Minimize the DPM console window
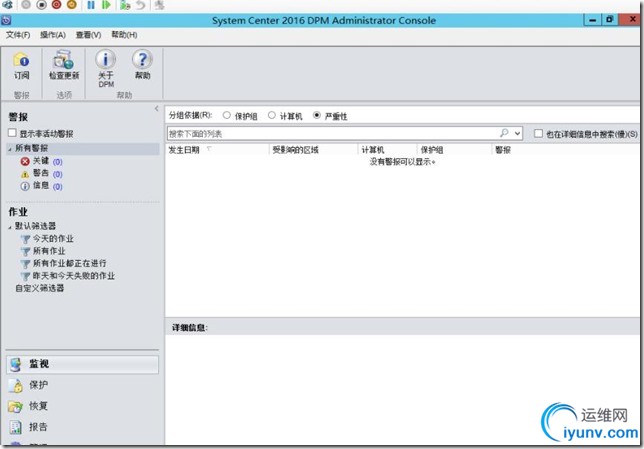644x449 pixels. click(592, 20)
